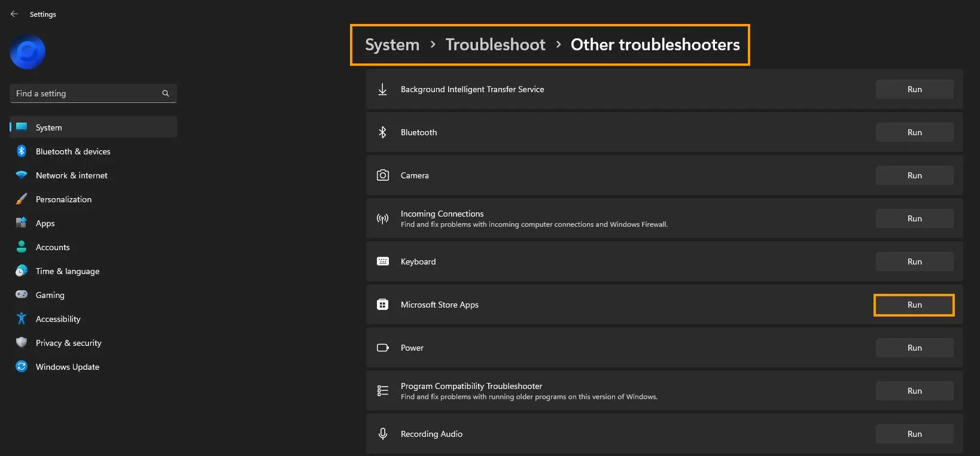Run the Incoming Connections troubleshooter

click(914, 218)
